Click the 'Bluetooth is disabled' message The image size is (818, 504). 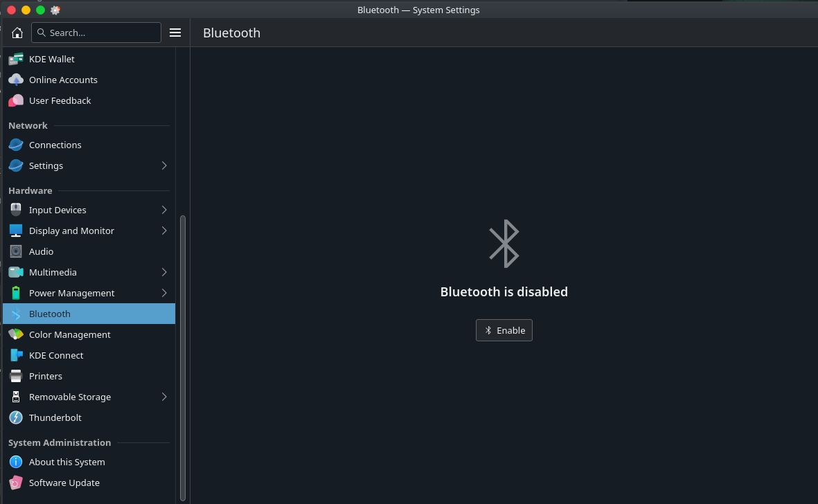coord(504,292)
